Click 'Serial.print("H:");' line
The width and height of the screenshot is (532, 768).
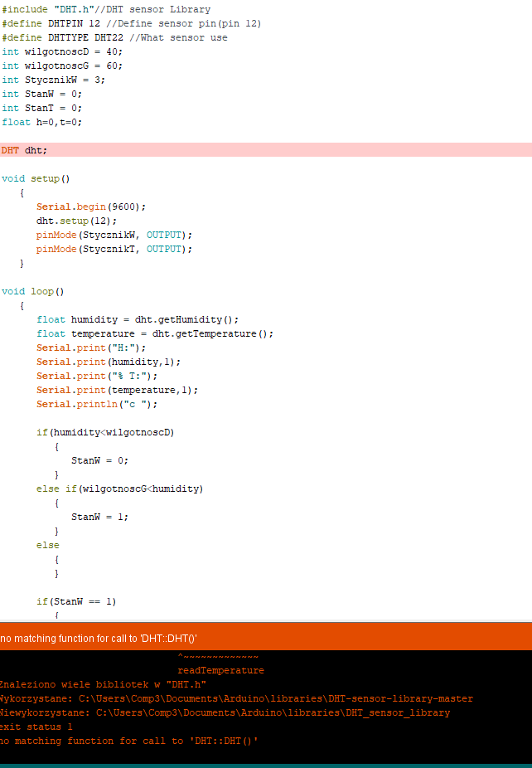(x=91, y=348)
